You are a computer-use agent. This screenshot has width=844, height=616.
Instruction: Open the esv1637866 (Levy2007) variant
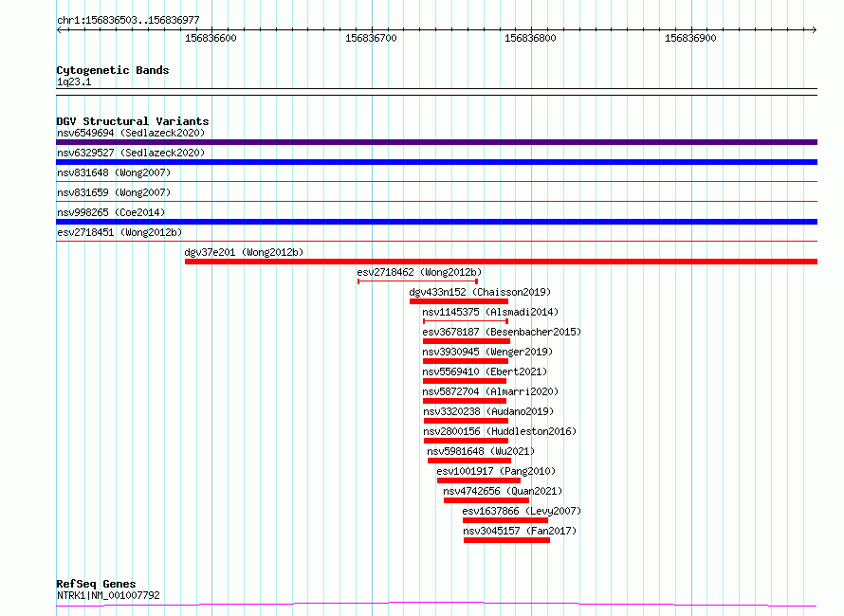tap(505, 520)
